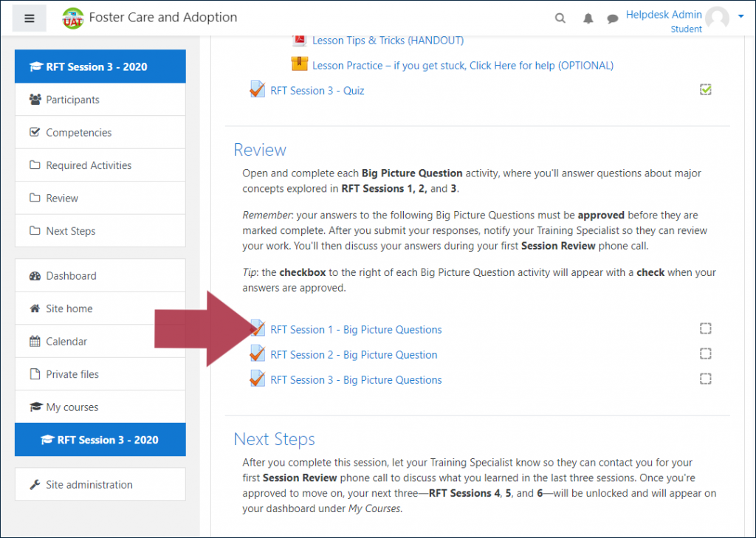Click the My courses graduation cap icon
This screenshot has width=756, height=538.
(35, 407)
